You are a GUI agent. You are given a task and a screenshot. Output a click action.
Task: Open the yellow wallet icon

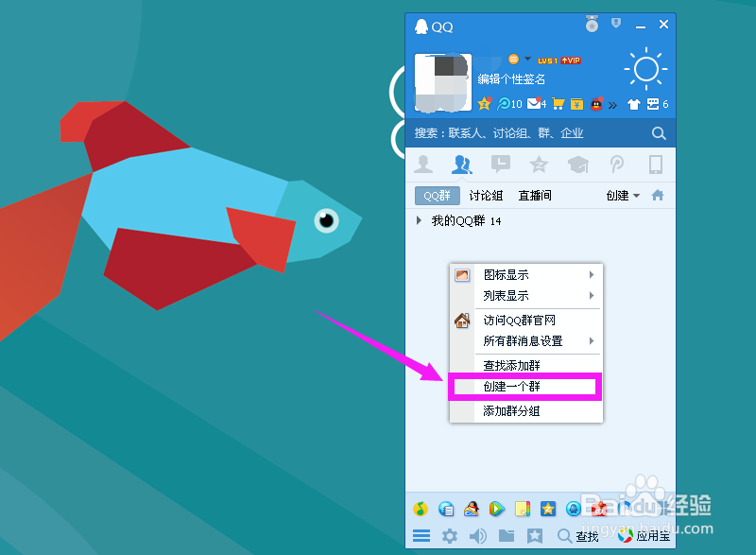click(576, 104)
